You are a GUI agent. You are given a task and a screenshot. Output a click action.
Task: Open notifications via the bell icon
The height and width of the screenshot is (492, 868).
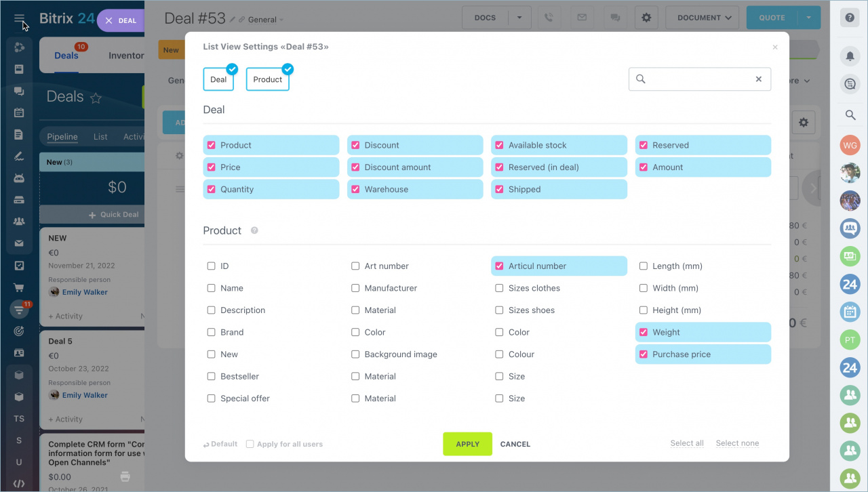[x=849, y=56]
